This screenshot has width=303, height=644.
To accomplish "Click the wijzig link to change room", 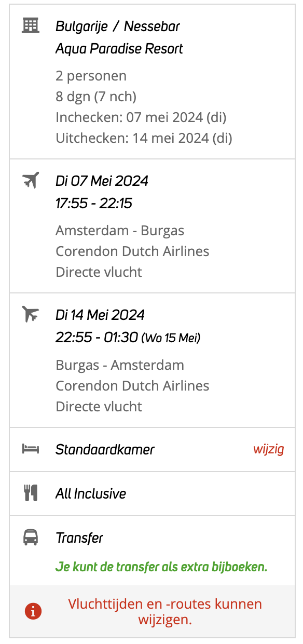I will click(268, 449).
